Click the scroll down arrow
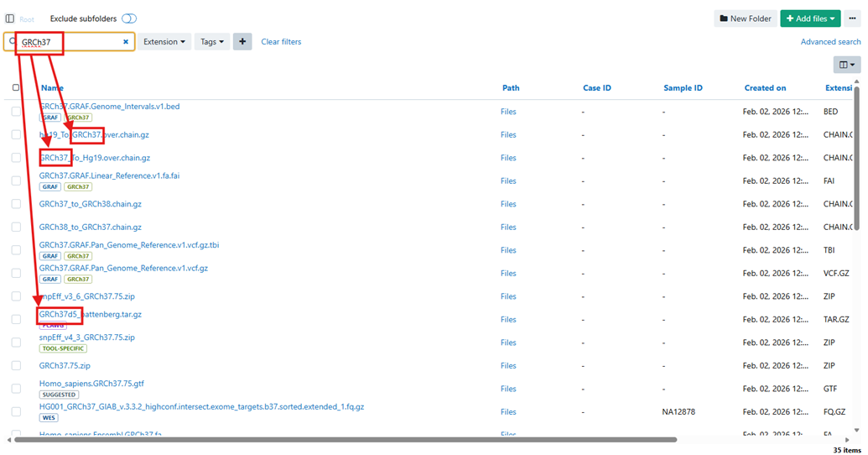 coord(857,430)
